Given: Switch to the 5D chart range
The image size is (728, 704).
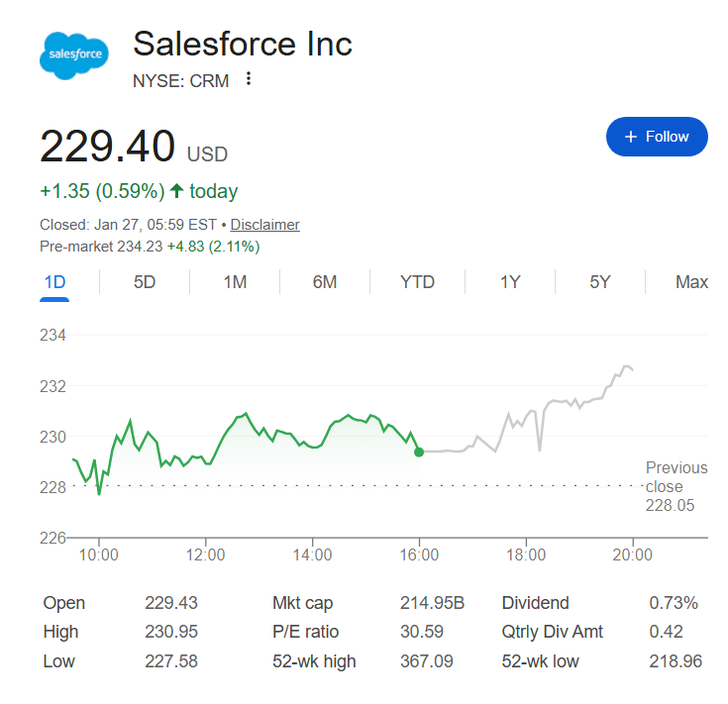Looking at the screenshot, I should tap(145, 282).
